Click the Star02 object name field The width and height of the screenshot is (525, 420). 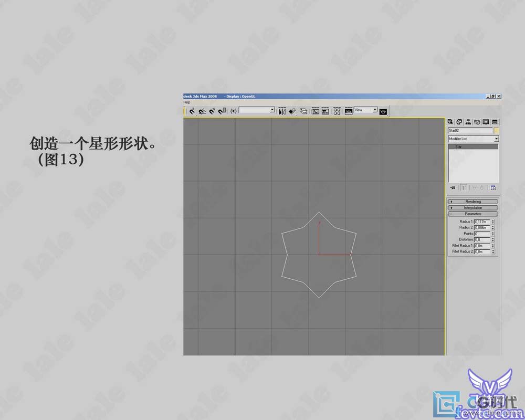[470, 131]
